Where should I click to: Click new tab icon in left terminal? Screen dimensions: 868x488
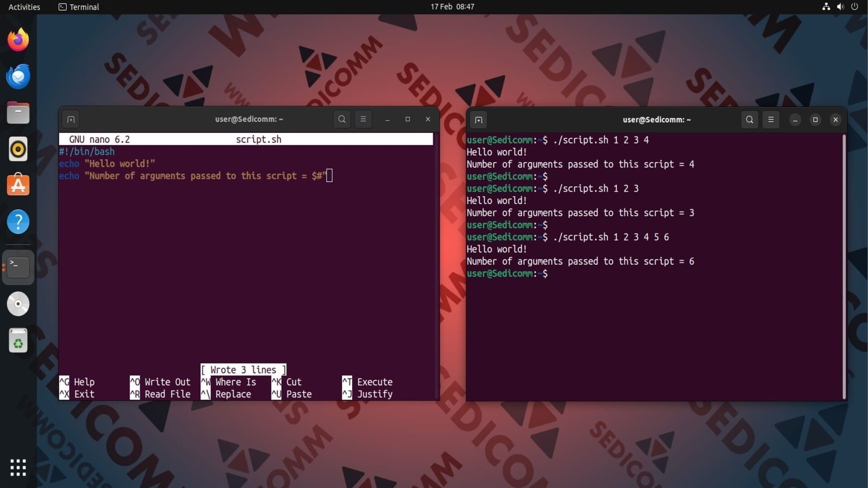click(x=71, y=119)
